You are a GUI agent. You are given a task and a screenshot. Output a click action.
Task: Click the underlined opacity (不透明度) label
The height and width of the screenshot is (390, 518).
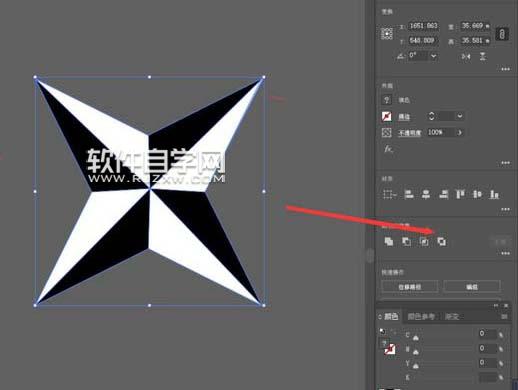(410, 133)
